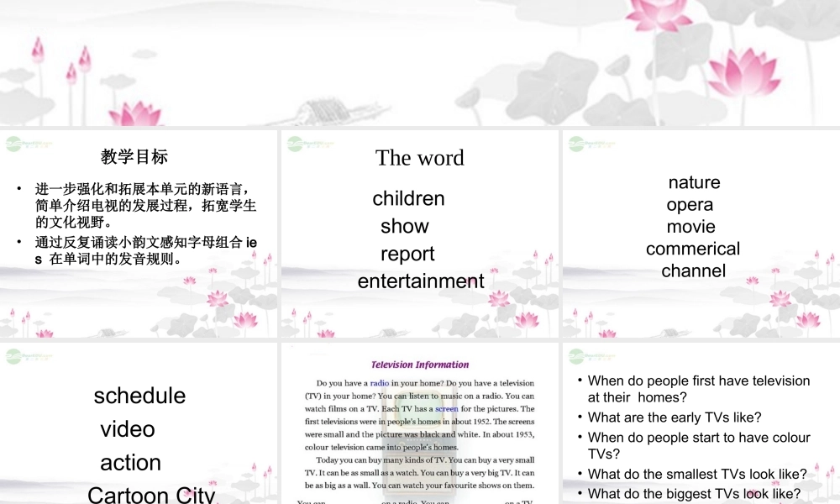840x504 pixels.
Task: Click paragraph starting 'Today you can buy'
Action: (419, 473)
